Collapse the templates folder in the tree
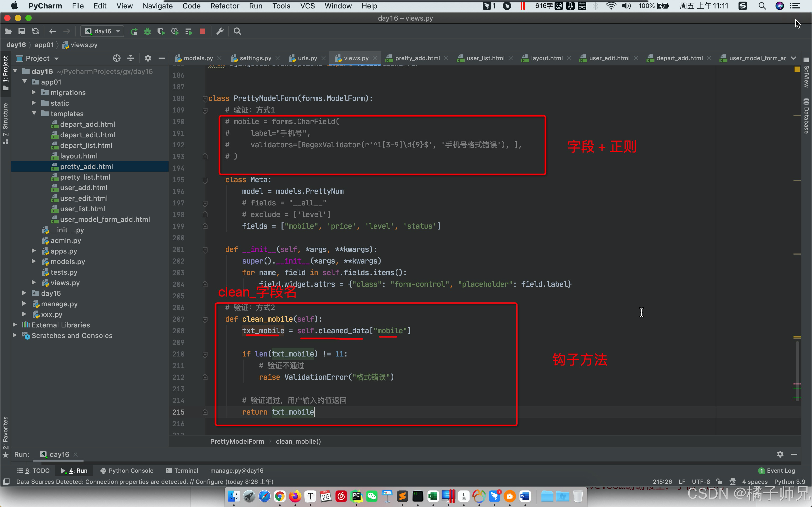The image size is (812, 507). pos(34,114)
